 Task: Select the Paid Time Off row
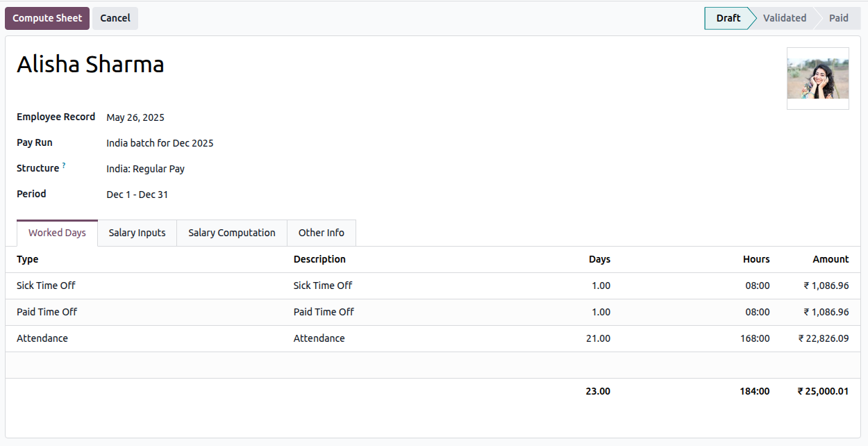(x=47, y=312)
